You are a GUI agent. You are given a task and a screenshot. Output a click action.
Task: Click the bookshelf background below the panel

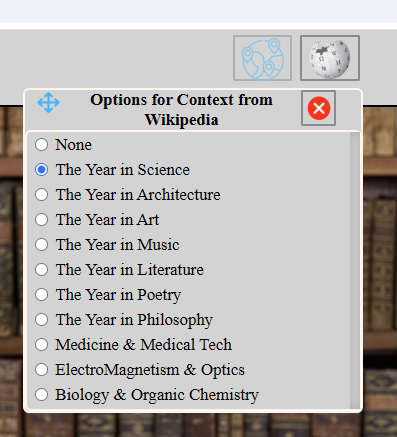click(198, 426)
